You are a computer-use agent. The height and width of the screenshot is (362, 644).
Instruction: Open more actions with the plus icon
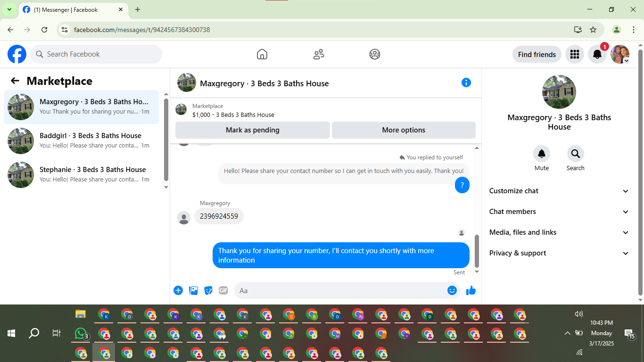coord(178,290)
